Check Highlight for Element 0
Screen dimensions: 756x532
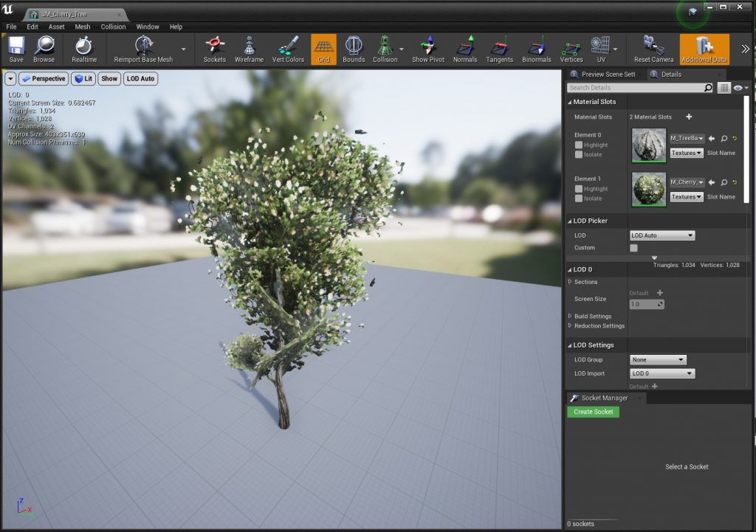[x=579, y=145]
